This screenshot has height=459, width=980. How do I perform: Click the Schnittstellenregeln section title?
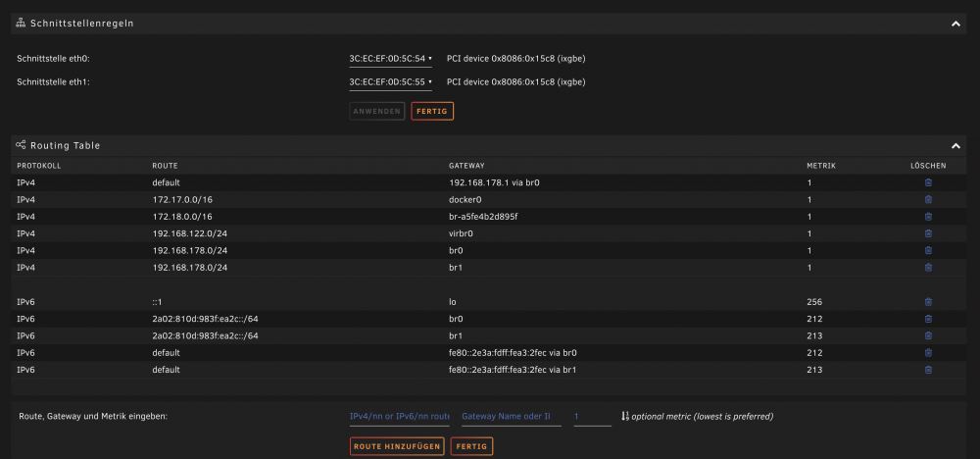[82, 24]
